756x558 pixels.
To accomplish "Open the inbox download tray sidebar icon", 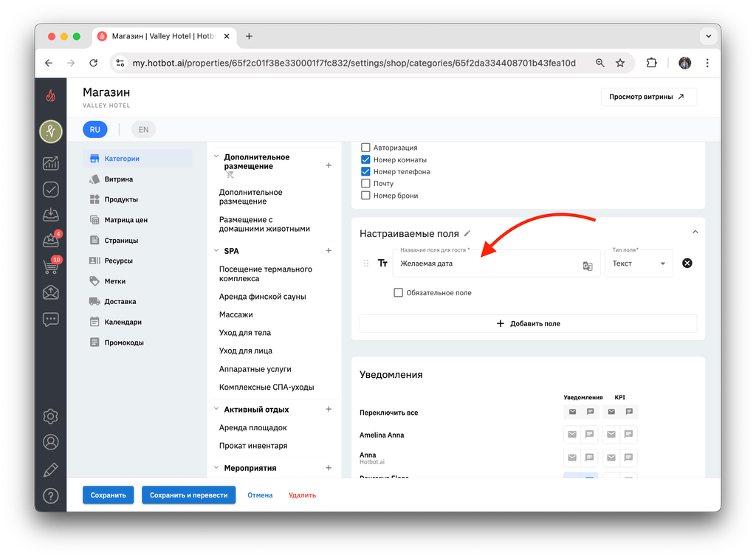I will pyautogui.click(x=51, y=215).
